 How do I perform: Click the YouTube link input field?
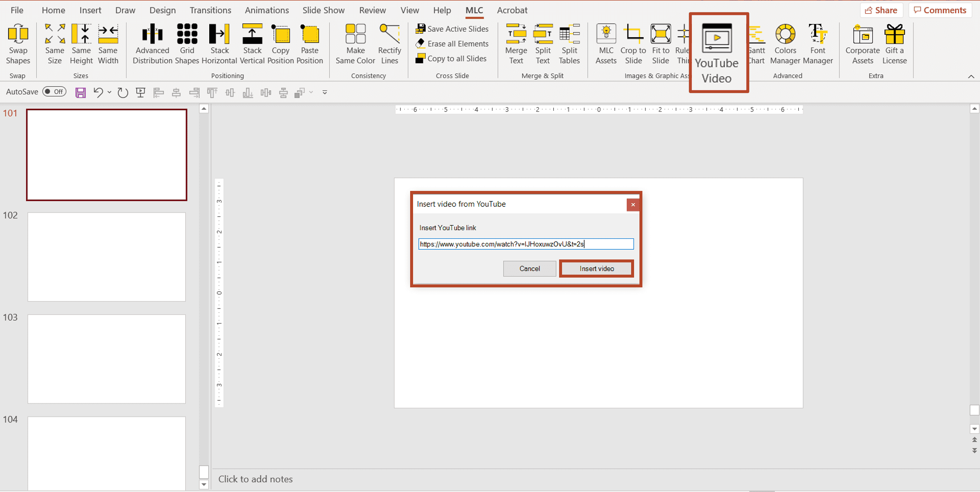526,244
